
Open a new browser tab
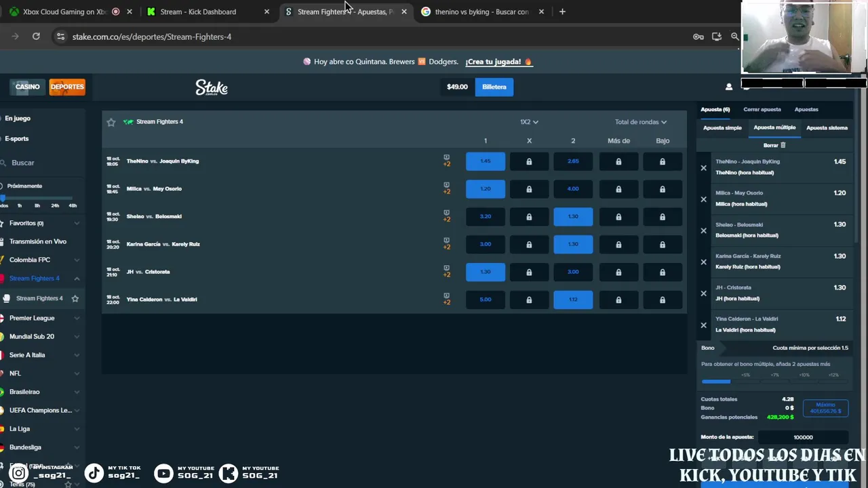[x=562, y=12]
